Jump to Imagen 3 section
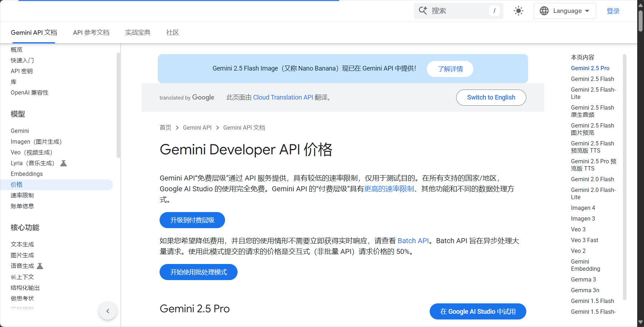The width and height of the screenshot is (644, 327). pos(583,219)
